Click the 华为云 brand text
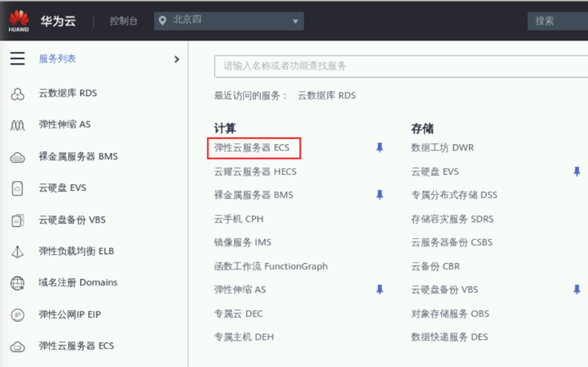Screen dimensions: 588x367 58,21
